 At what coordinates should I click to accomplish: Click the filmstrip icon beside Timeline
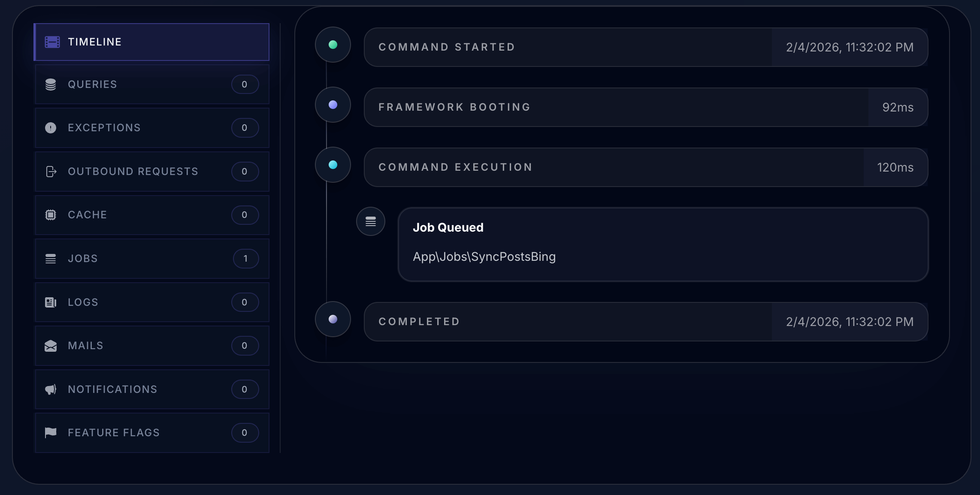pyautogui.click(x=51, y=42)
